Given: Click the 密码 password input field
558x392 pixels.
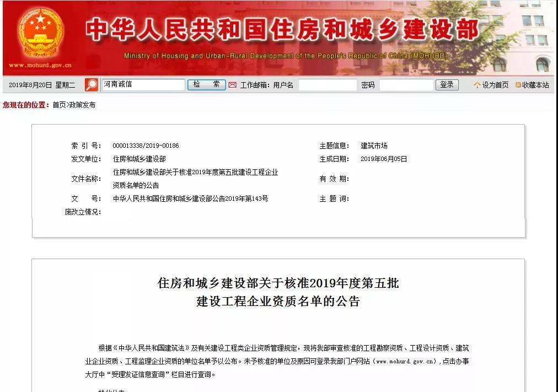Looking at the screenshot, I should point(406,85).
